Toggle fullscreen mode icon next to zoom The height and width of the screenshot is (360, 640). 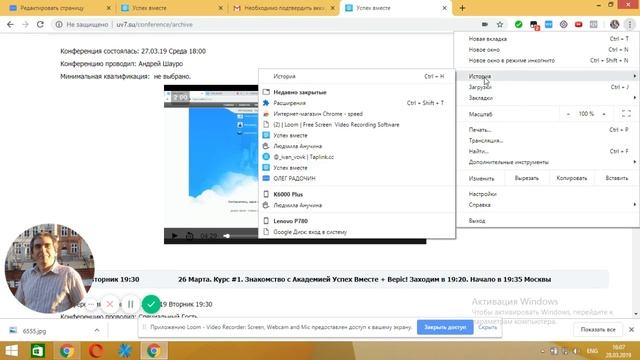pyautogui.click(x=626, y=114)
